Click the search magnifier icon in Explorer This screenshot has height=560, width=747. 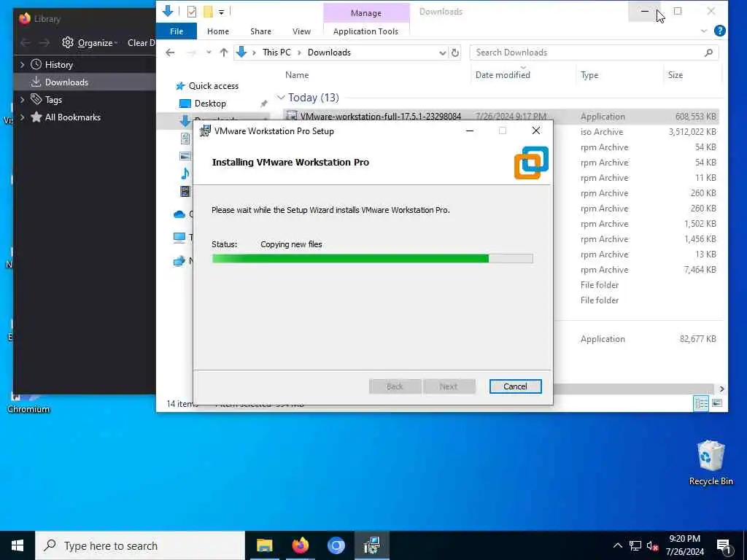[x=708, y=52]
